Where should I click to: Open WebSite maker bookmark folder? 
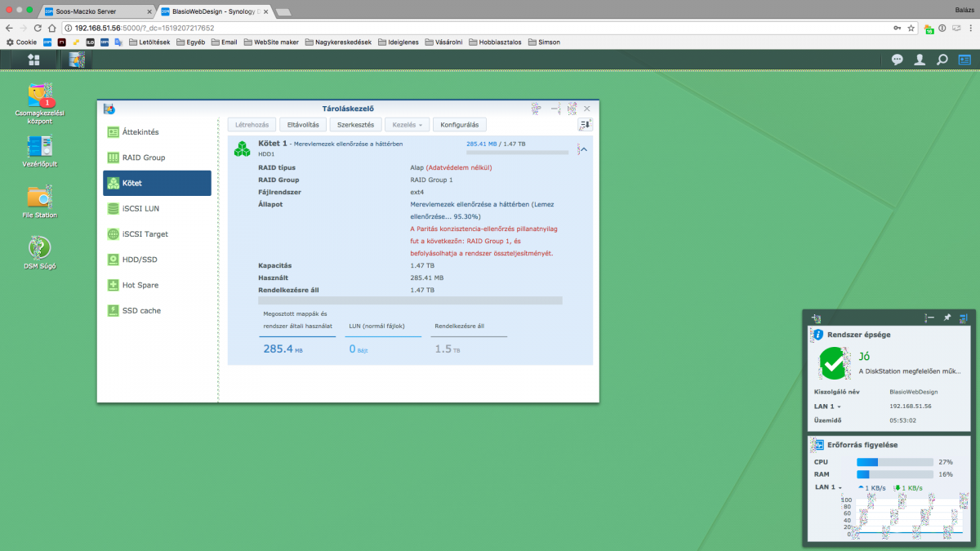[x=271, y=42]
